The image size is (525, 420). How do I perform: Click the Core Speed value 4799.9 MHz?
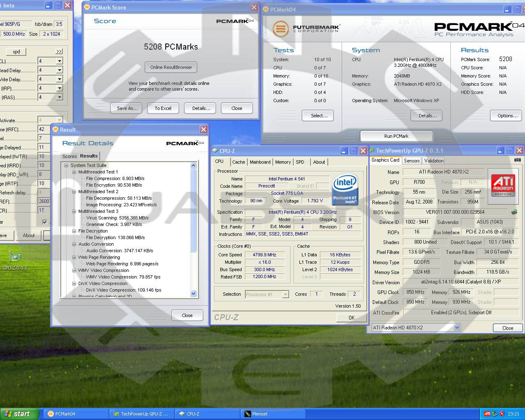pos(265,255)
